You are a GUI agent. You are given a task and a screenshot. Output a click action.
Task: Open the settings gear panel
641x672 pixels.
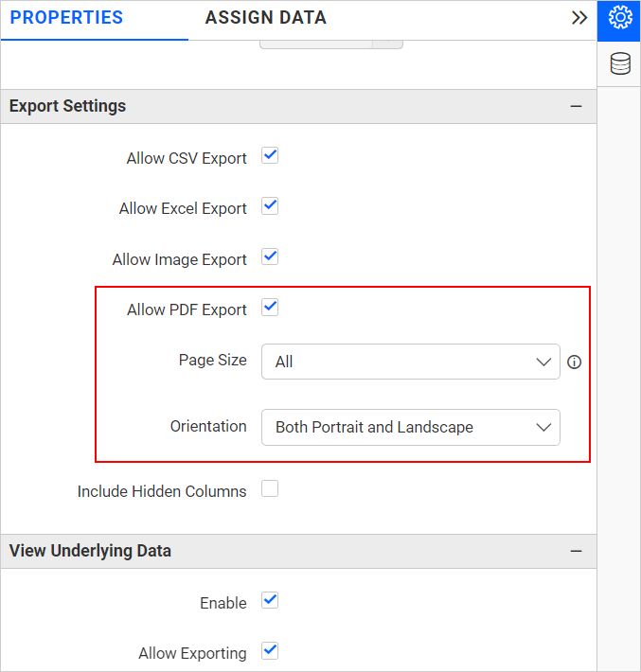[x=619, y=20]
